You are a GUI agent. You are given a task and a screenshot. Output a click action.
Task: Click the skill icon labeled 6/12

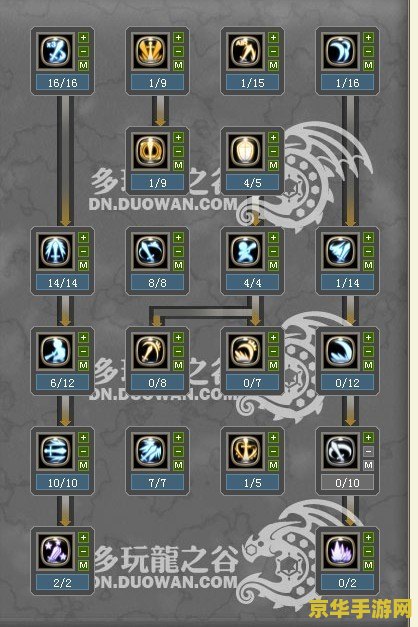[56, 351]
